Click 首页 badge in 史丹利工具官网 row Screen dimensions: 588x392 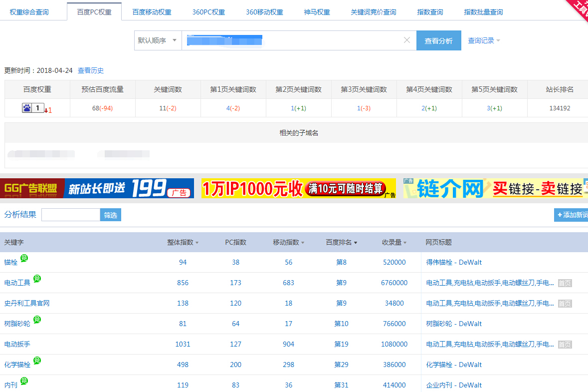point(565,304)
